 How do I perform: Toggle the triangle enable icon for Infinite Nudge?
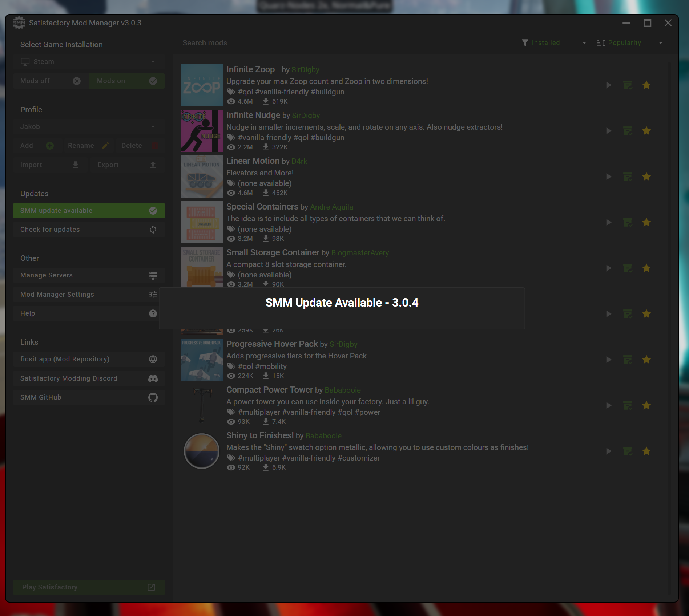coord(609,131)
